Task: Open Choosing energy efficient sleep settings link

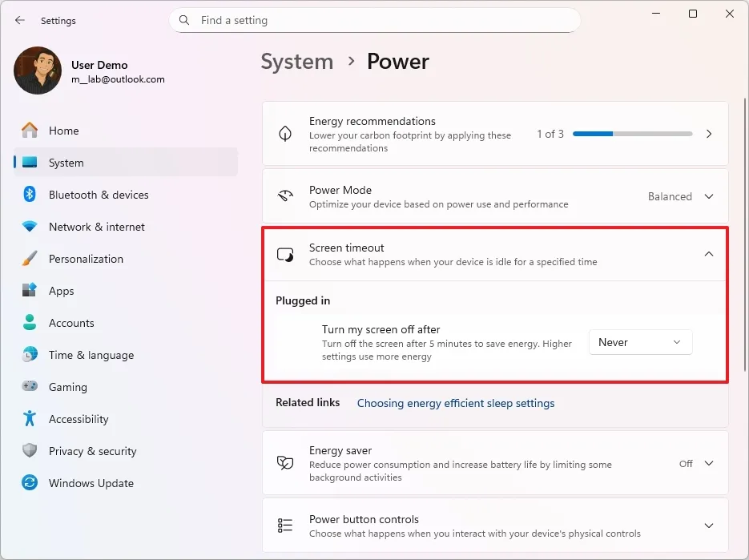Action: coord(455,403)
